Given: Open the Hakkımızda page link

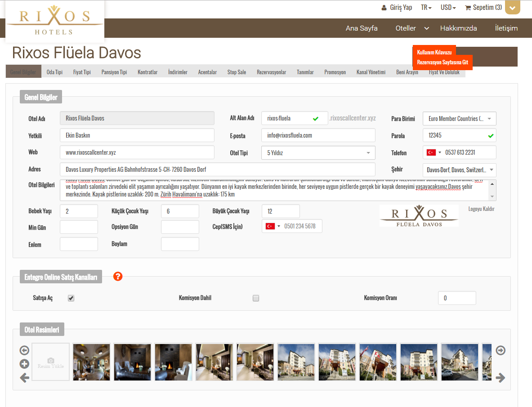Looking at the screenshot, I should (458, 28).
